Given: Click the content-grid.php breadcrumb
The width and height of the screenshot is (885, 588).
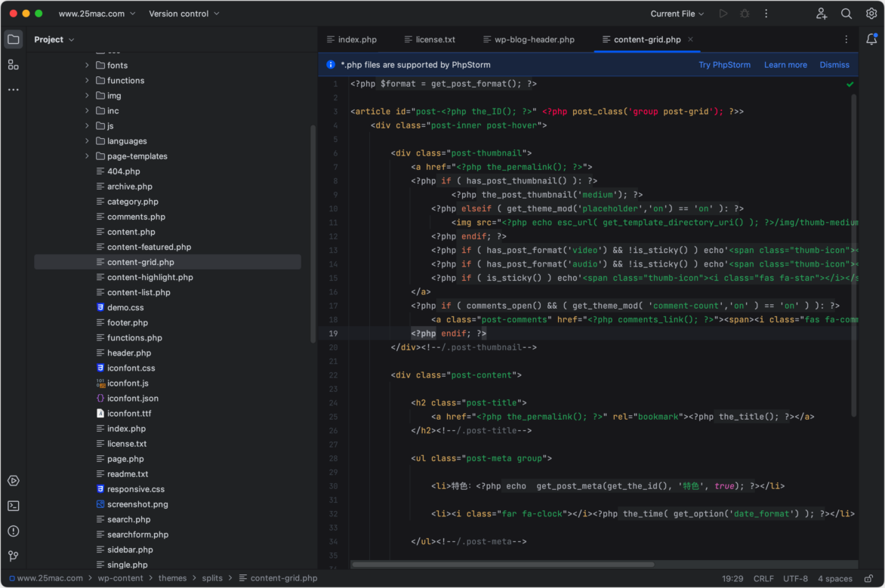Looking at the screenshot, I should click(278, 578).
